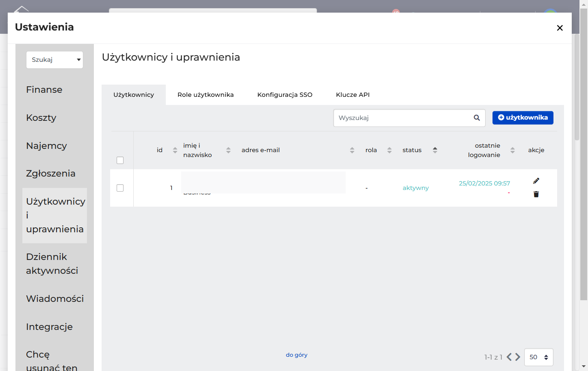Viewport: 588px width, 371px height.
Task: Add a new użytkownika
Action: click(x=523, y=118)
